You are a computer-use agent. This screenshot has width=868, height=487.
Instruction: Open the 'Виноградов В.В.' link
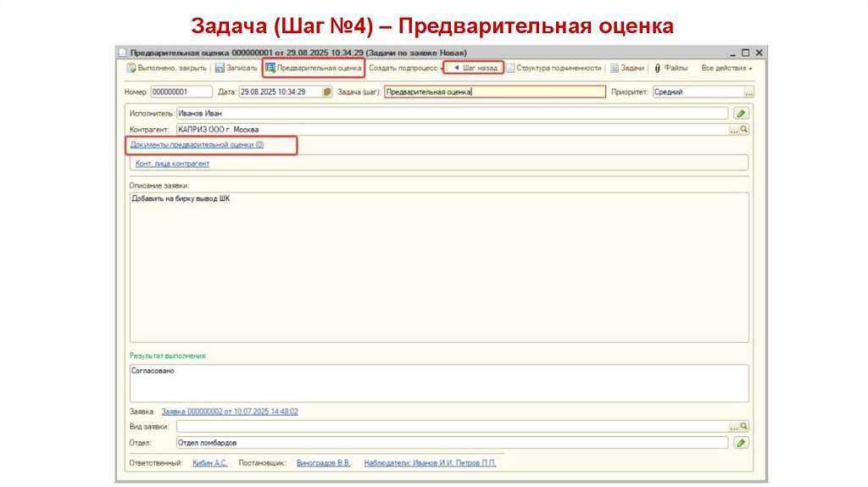tap(323, 463)
